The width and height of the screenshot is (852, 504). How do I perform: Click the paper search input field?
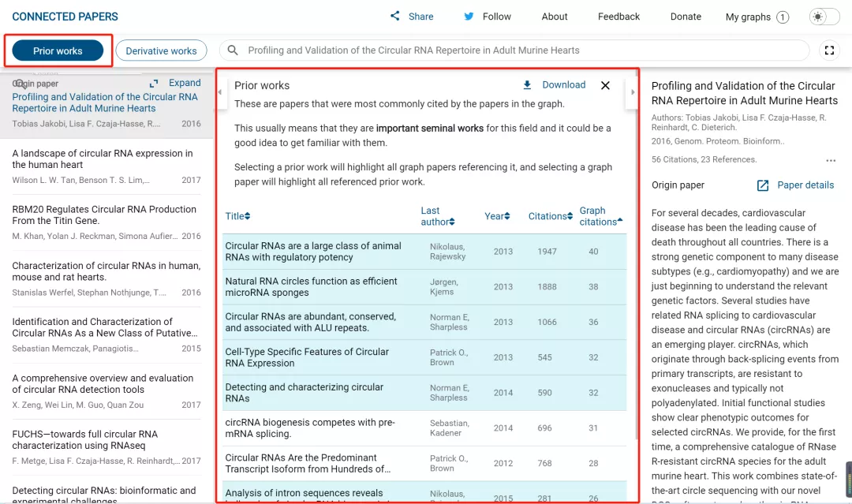coord(521,50)
